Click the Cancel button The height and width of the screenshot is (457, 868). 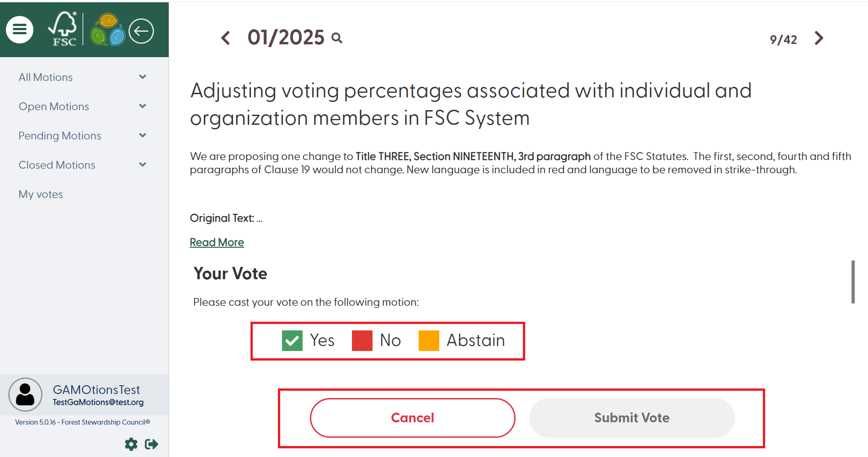pos(412,418)
